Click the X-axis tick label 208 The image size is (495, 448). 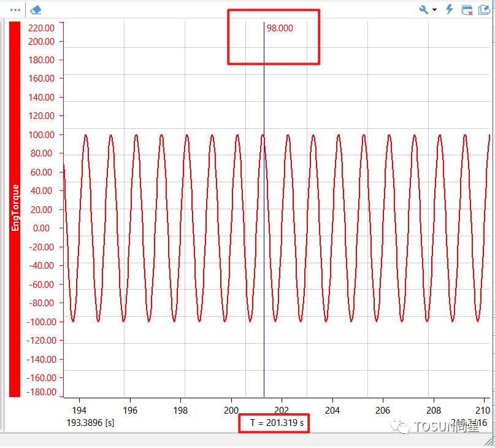pyautogui.click(x=434, y=411)
